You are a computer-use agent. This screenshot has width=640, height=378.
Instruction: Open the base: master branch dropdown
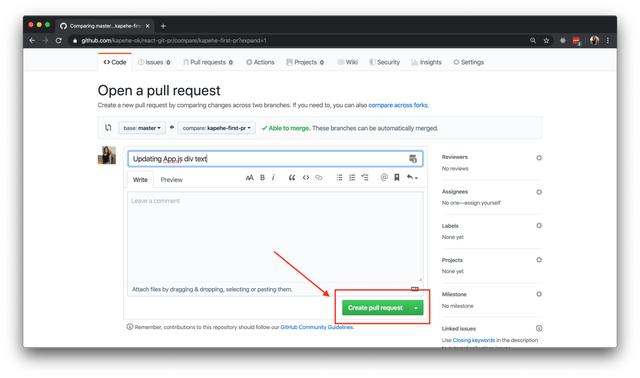click(142, 128)
